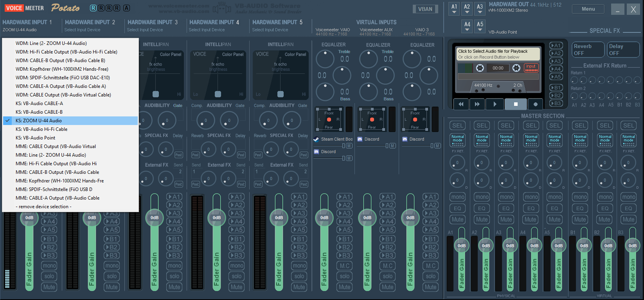Turn on Reverb in Special FX

[x=589, y=50]
